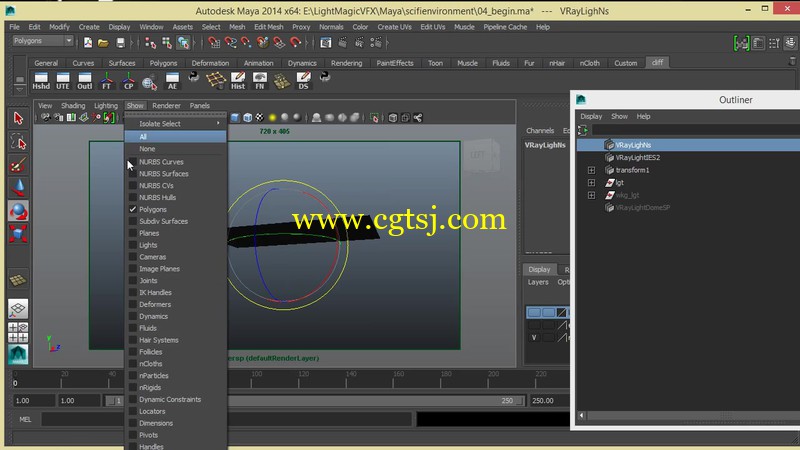
Task: Click the range end 250.00 field
Action: coord(549,401)
